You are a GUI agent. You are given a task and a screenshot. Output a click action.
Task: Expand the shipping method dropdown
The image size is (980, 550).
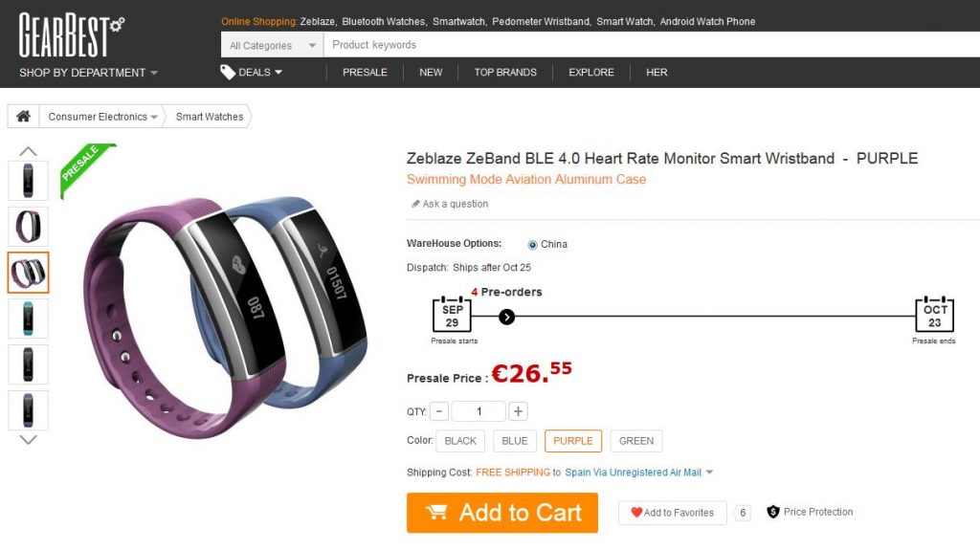(709, 473)
